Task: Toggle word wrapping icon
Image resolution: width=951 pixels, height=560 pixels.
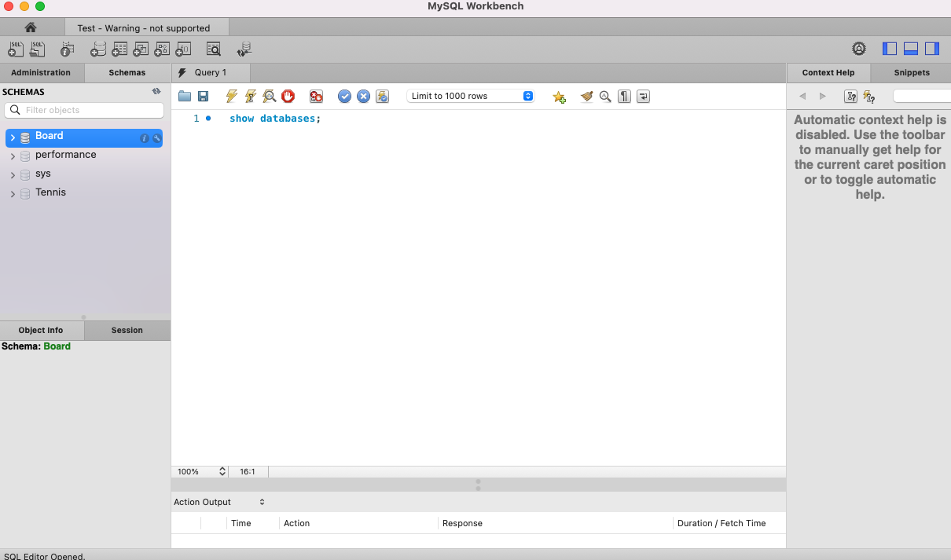Action: tap(643, 97)
